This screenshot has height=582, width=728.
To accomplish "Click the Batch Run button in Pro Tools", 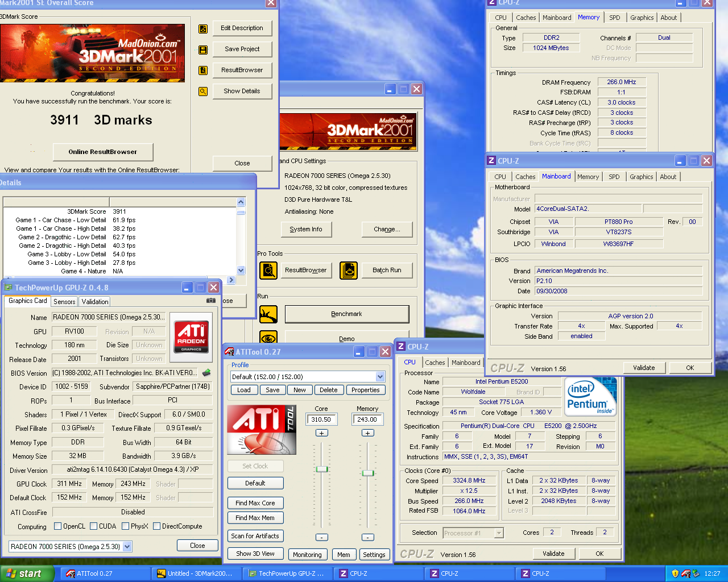I will pos(387,271).
